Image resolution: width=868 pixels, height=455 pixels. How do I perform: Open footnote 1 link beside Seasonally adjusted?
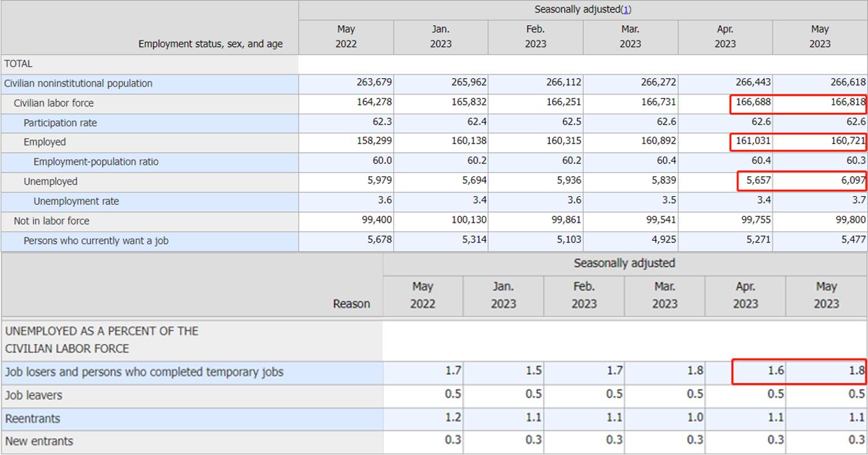626,9
